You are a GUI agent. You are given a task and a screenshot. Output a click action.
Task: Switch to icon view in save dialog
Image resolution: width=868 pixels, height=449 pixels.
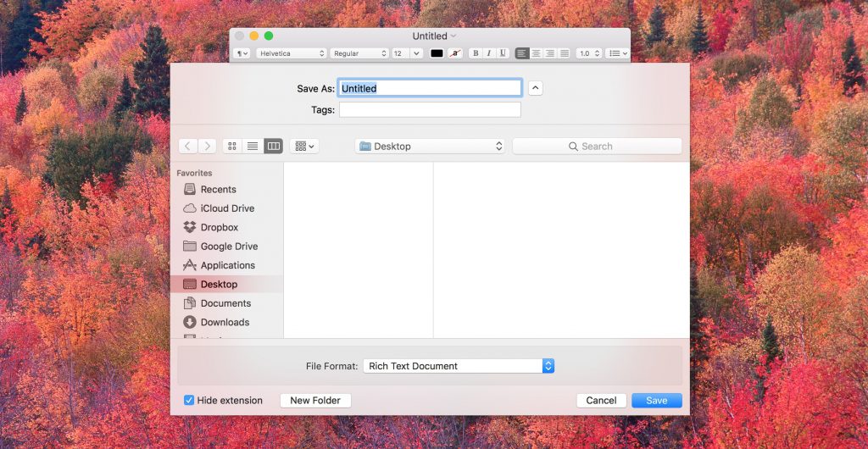point(232,147)
